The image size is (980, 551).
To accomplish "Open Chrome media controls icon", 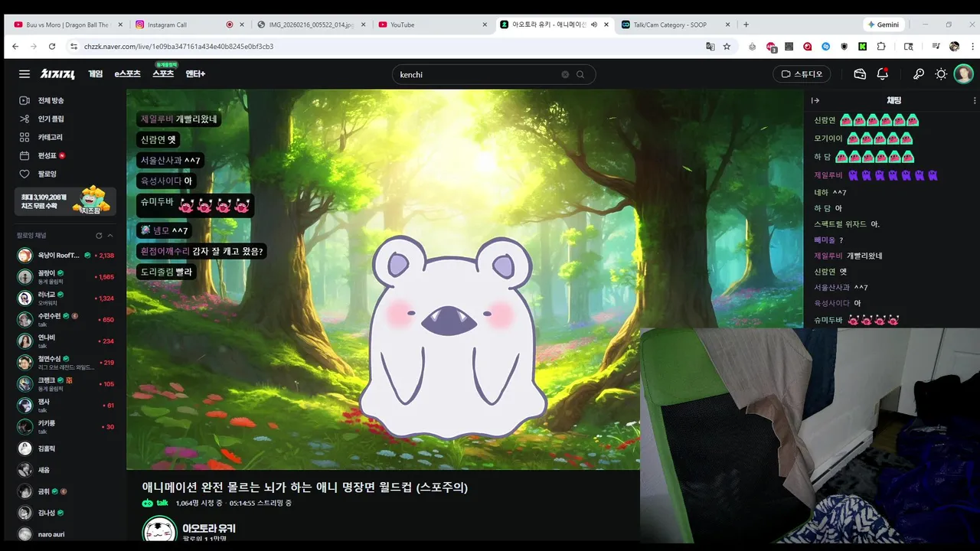I will coord(936,47).
